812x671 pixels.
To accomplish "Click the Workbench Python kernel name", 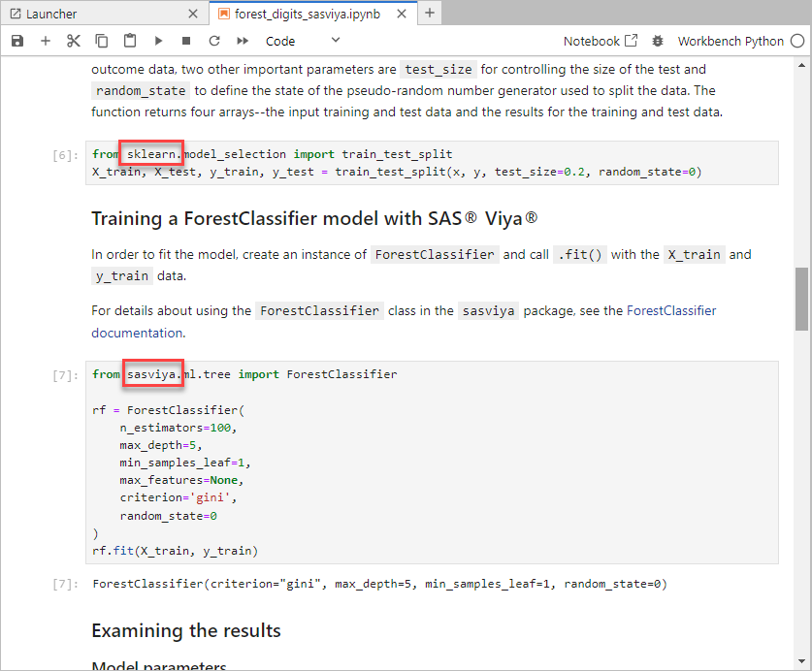I will coord(730,41).
